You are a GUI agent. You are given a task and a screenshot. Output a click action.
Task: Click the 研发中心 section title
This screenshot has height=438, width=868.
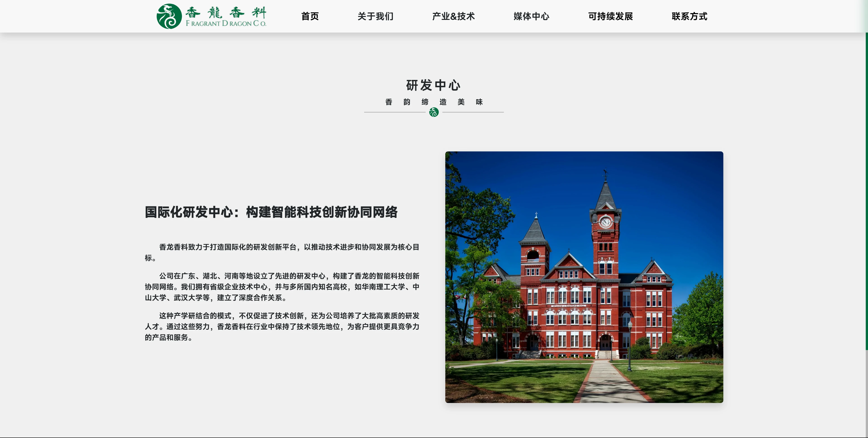click(x=433, y=85)
